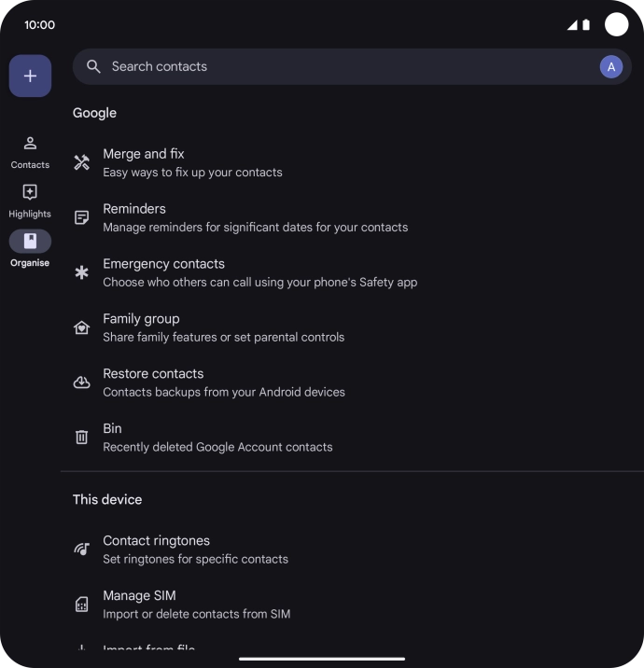Open Family group option
Viewport: 644px width, 668px height.
223,327
